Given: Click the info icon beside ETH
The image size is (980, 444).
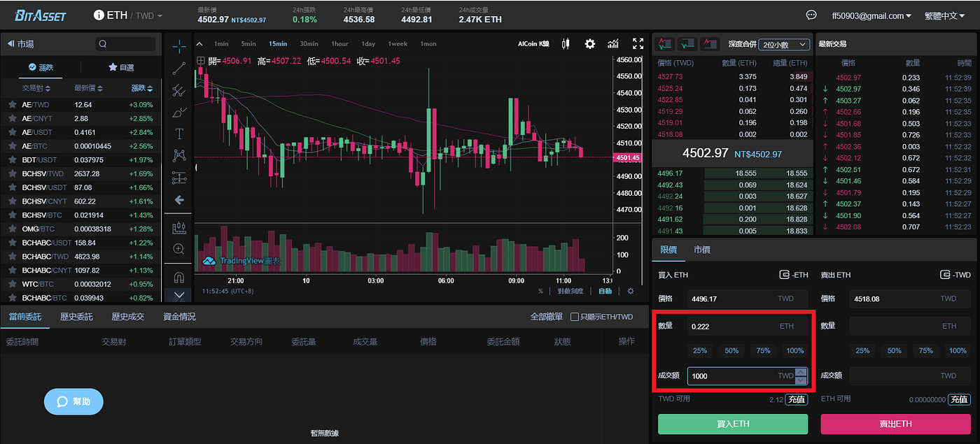Looking at the screenshot, I should 99,15.
